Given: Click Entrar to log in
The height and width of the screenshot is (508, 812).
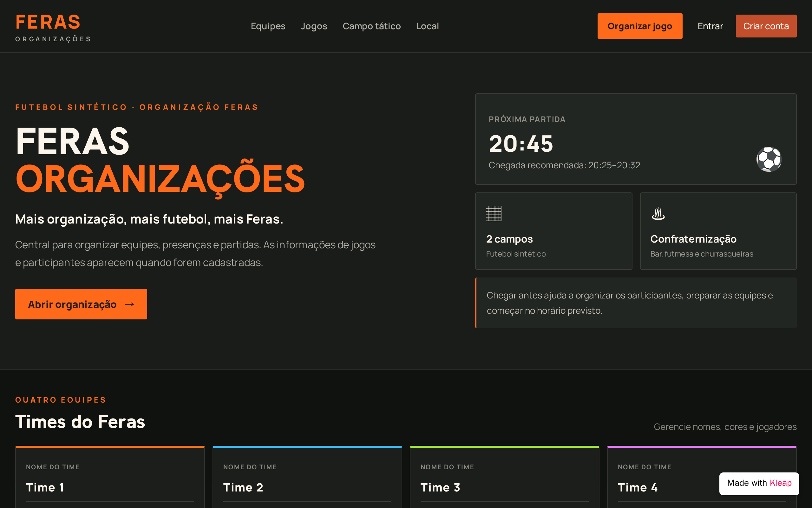Looking at the screenshot, I should pos(710,26).
